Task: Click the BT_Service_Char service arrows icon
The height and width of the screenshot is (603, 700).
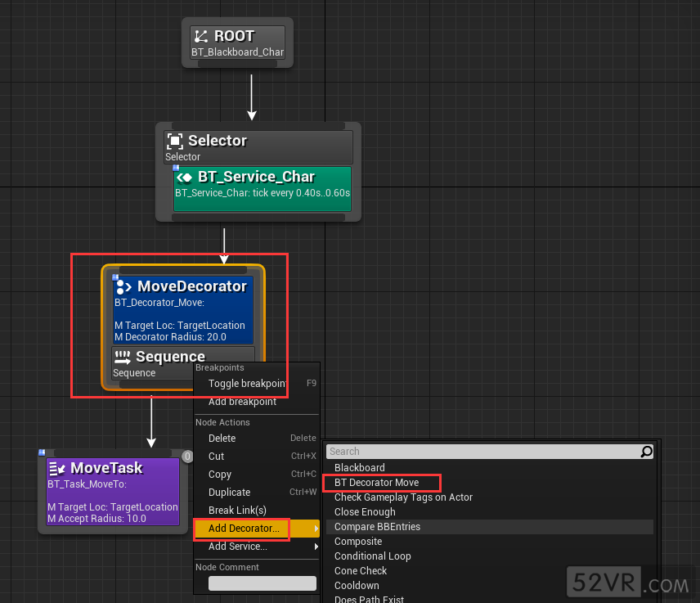Action: [x=185, y=177]
